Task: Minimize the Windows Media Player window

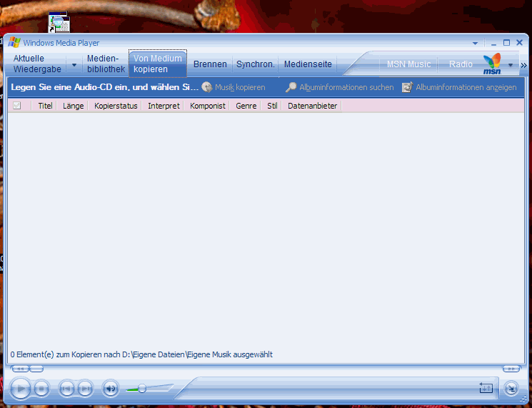Action: [493, 43]
